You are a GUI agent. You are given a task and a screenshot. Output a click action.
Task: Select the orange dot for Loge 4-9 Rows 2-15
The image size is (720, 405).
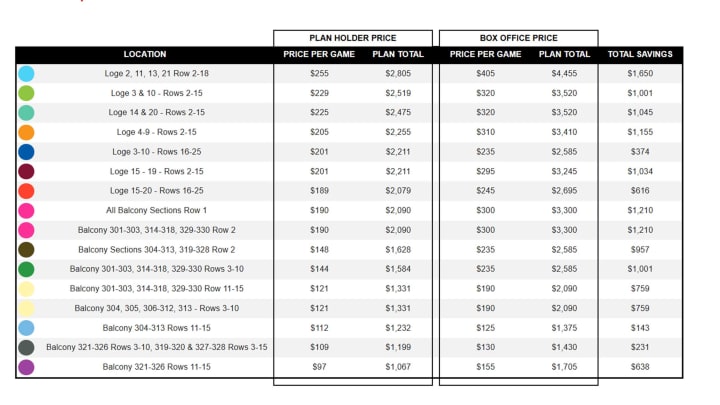(x=26, y=132)
